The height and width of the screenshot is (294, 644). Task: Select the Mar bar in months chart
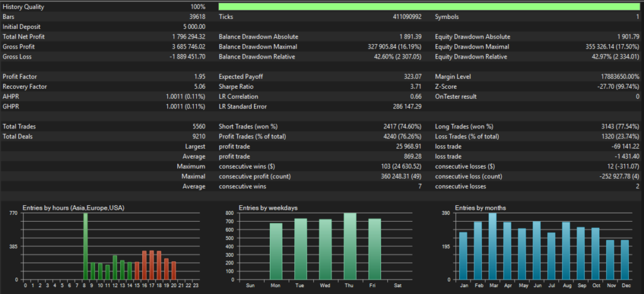492,246
